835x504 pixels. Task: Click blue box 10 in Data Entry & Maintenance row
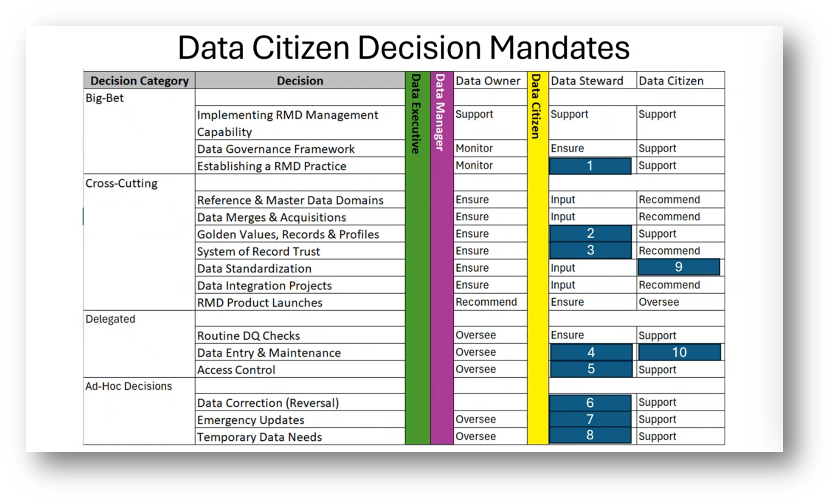coord(680,352)
